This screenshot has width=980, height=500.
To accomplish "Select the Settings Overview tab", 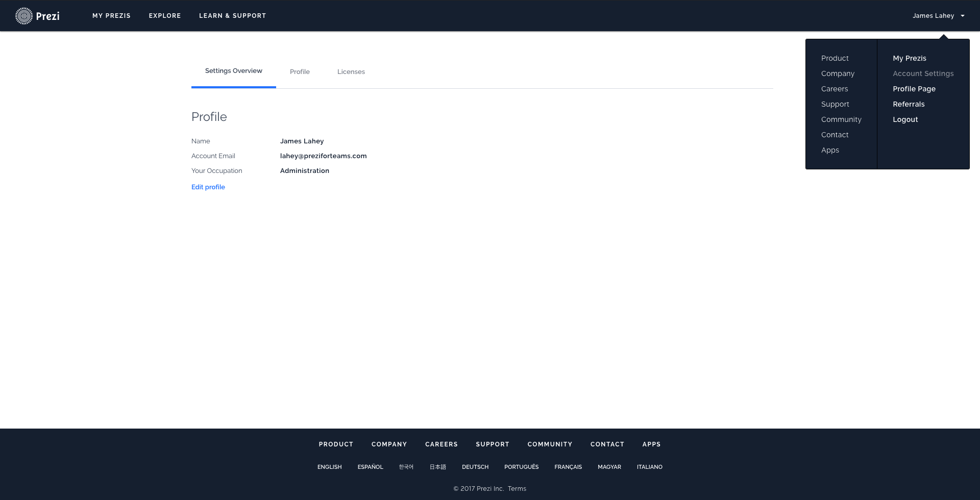I will [233, 71].
